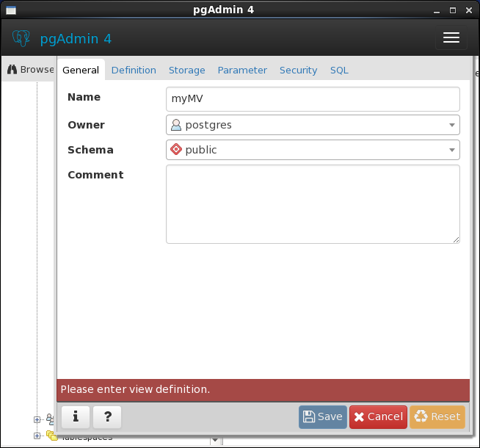Click the pgAdmin elephant logo
This screenshot has width=480, height=448.
pos(21,38)
